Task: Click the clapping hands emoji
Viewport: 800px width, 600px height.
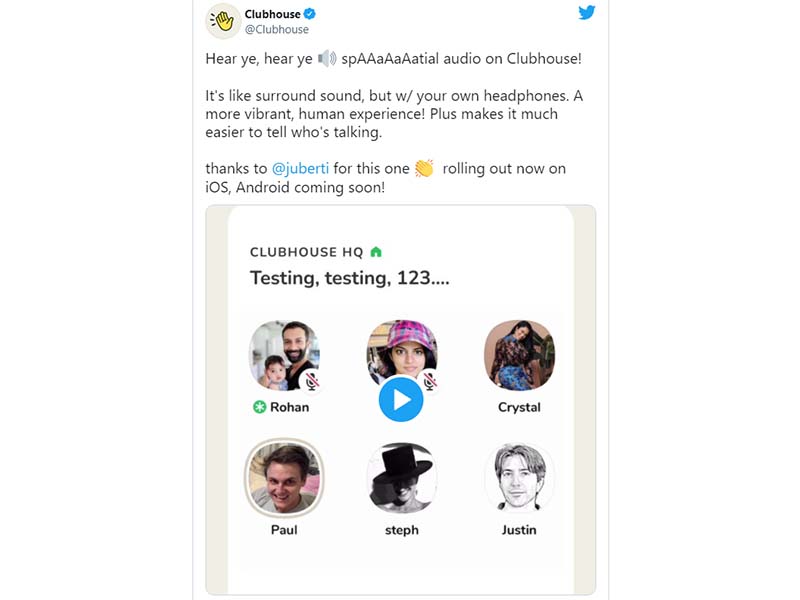Action: coord(424,169)
